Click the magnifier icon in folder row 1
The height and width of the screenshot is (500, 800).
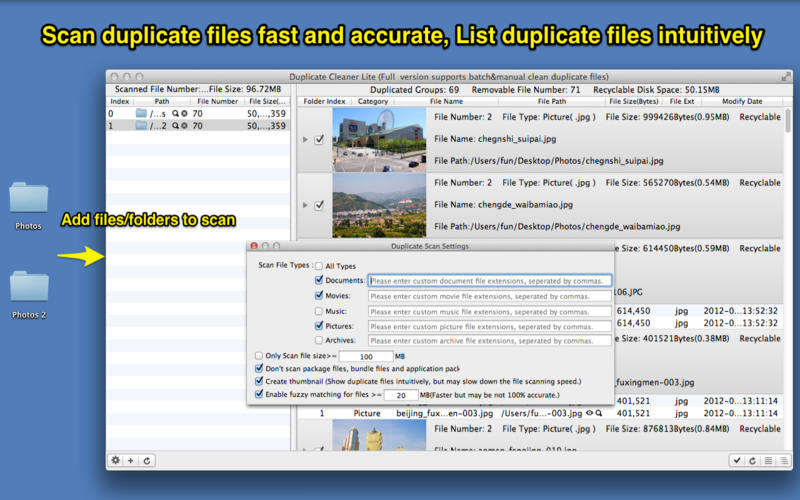tap(176, 126)
